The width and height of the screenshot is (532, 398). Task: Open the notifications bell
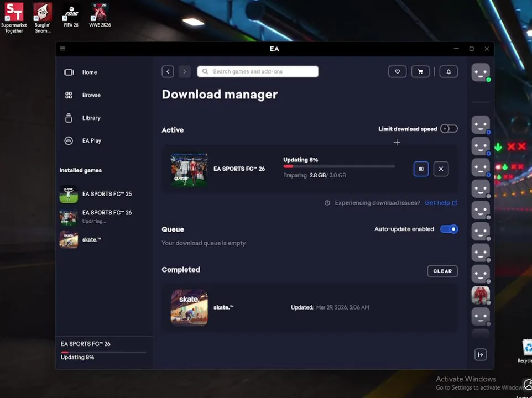pos(448,71)
